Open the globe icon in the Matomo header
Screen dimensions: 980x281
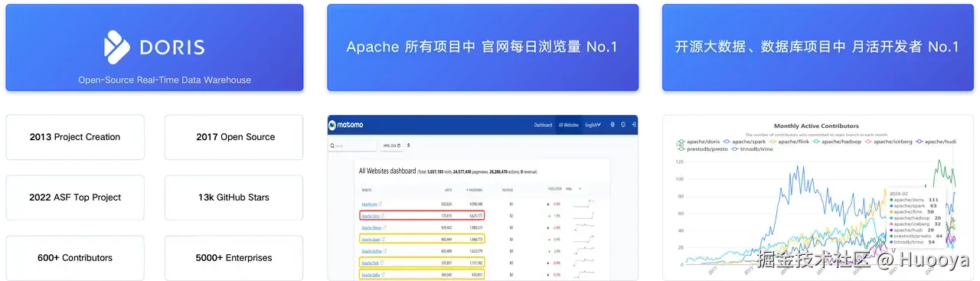612,124
